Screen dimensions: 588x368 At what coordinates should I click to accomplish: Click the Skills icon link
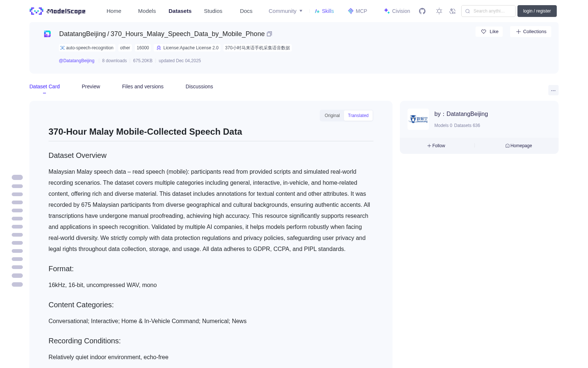[324, 11]
